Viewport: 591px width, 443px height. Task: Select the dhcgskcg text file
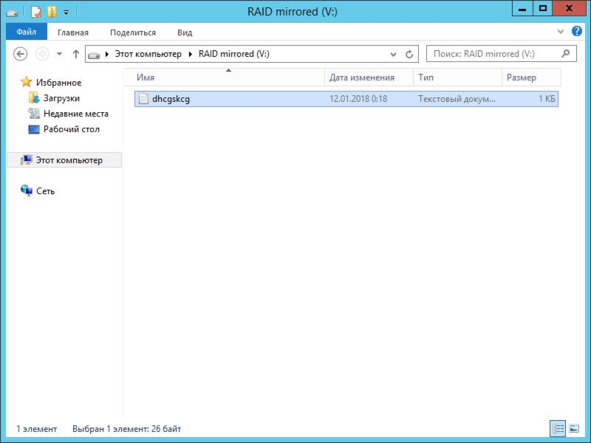[346, 99]
